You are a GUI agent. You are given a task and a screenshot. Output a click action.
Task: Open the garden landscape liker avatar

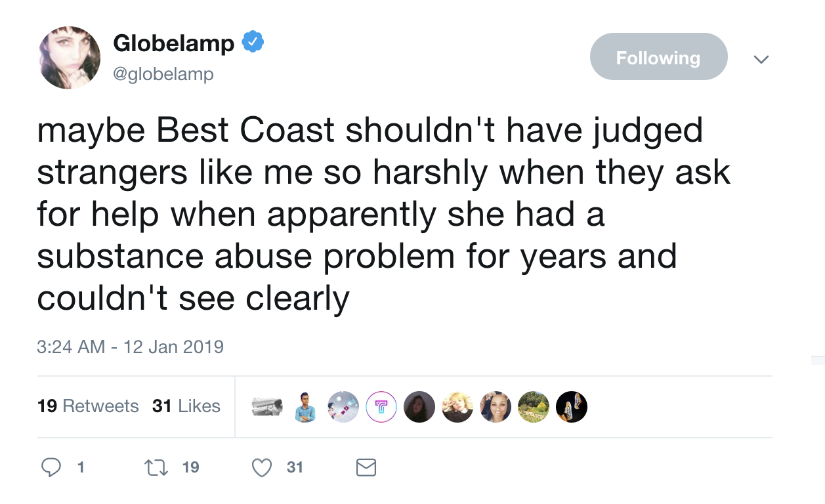tap(533, 407)
